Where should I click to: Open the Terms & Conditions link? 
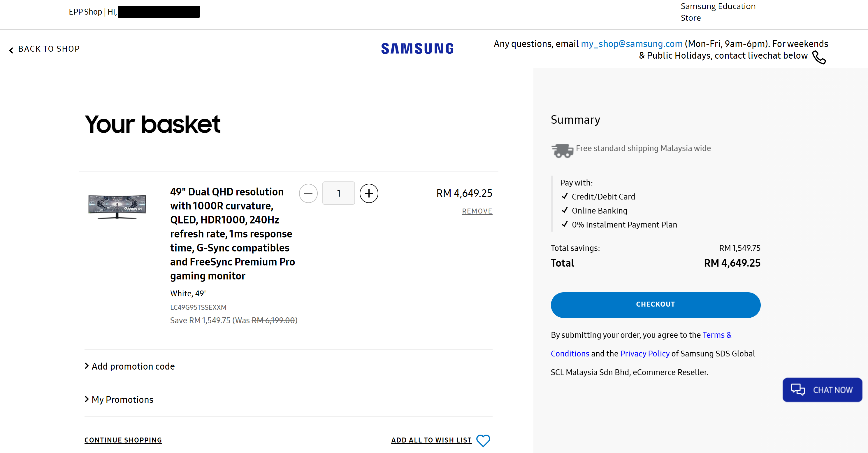point(717,335)
